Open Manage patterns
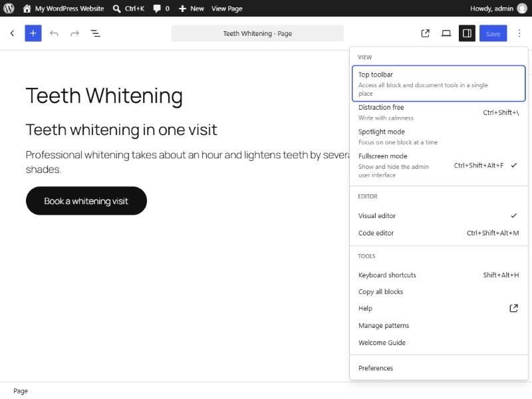Screen dimensions: 532x399 tap(439, 326)
